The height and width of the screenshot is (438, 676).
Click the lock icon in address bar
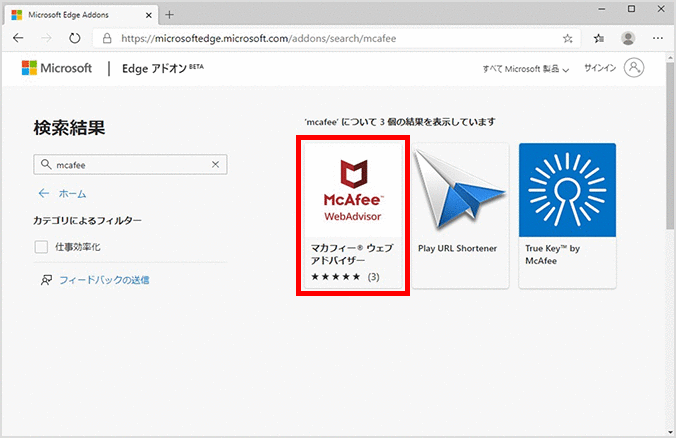click(x=107, y=38)
